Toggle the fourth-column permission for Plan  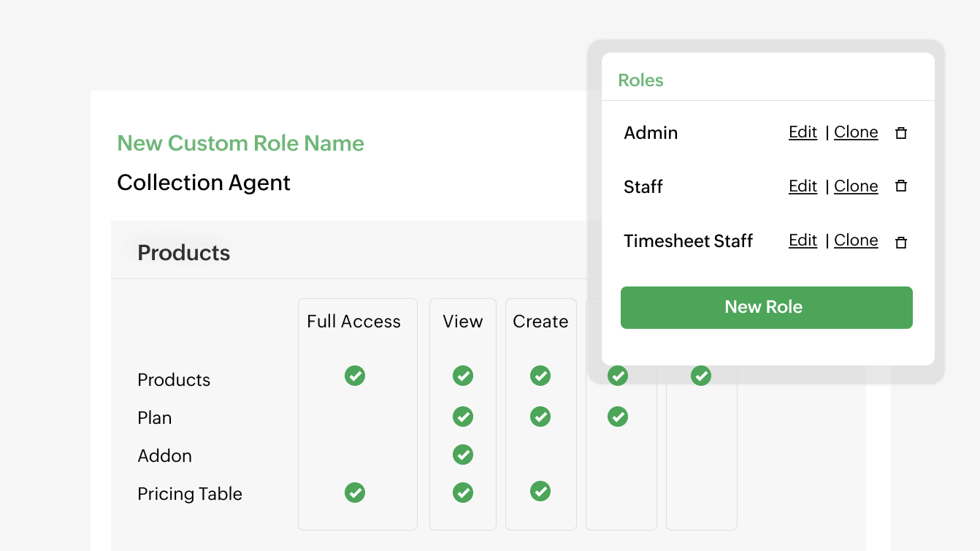point(618,417)
